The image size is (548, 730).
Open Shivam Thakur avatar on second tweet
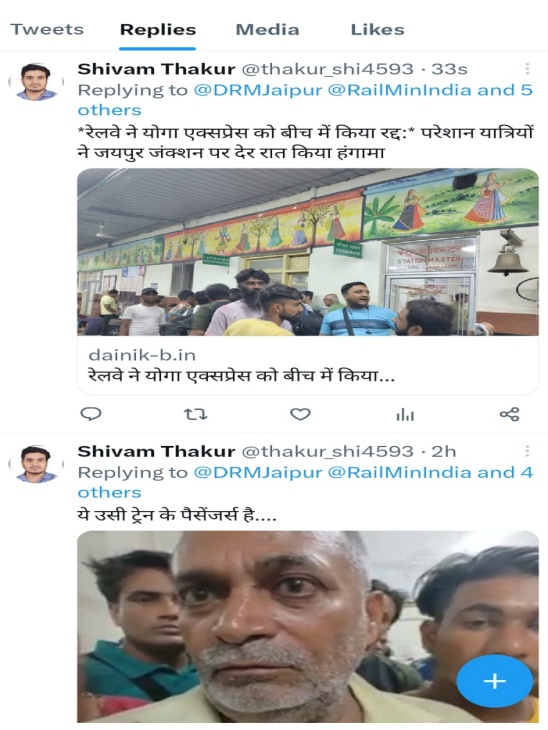(x=36, y=464)
